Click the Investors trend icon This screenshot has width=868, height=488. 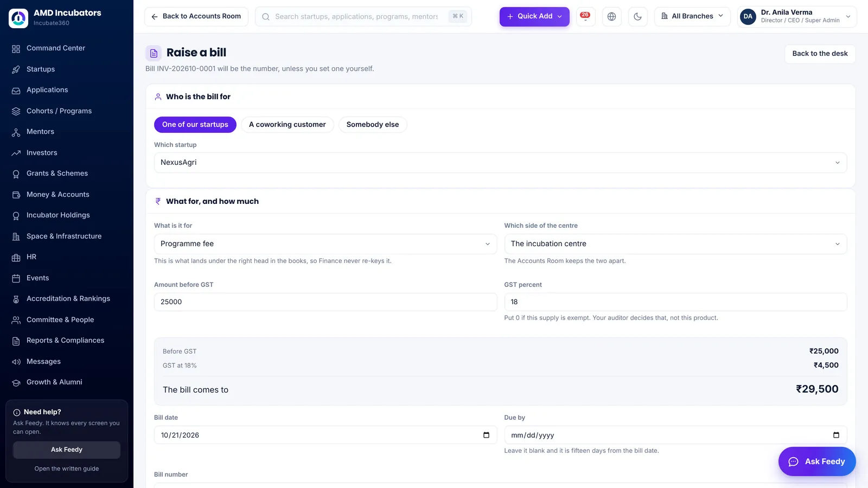16,153
